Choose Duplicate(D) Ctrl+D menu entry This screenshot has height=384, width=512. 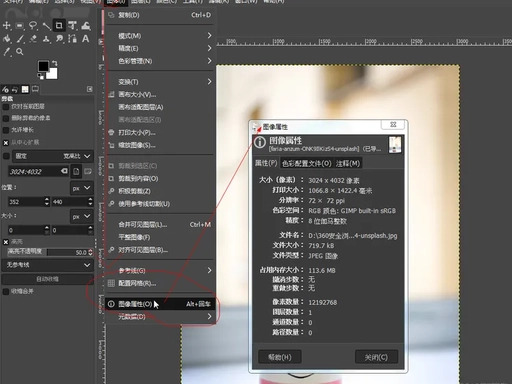click(161, 15)
